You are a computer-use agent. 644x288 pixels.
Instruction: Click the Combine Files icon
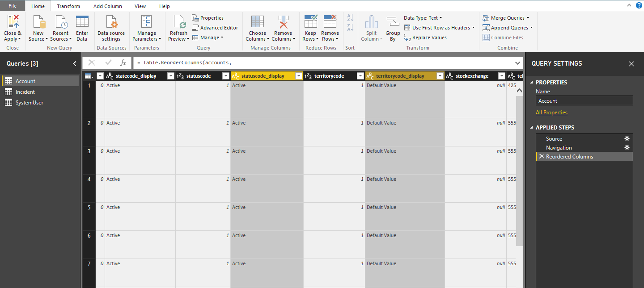click(x=486, y=37)
